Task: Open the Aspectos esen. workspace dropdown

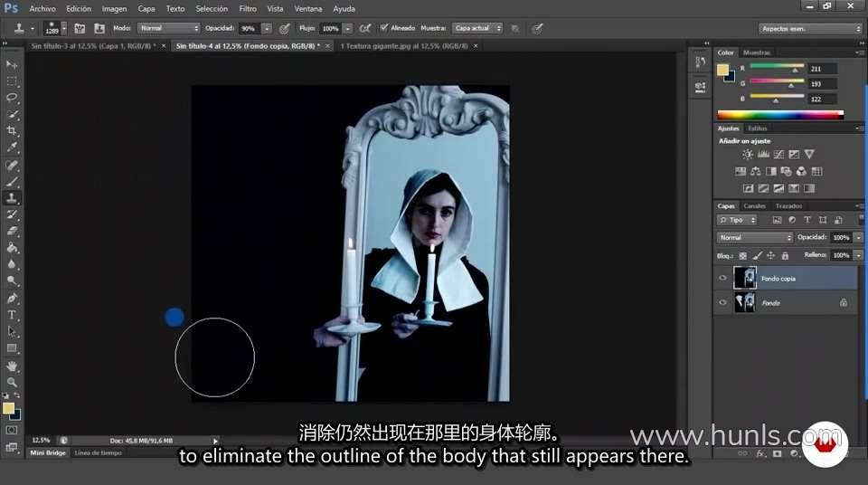Action: point(810,28)
